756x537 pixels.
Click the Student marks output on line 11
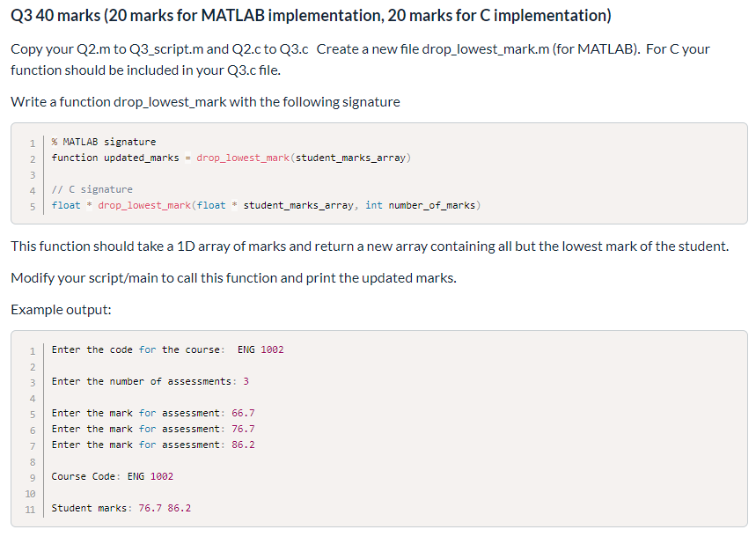click(x=121, y=508)
